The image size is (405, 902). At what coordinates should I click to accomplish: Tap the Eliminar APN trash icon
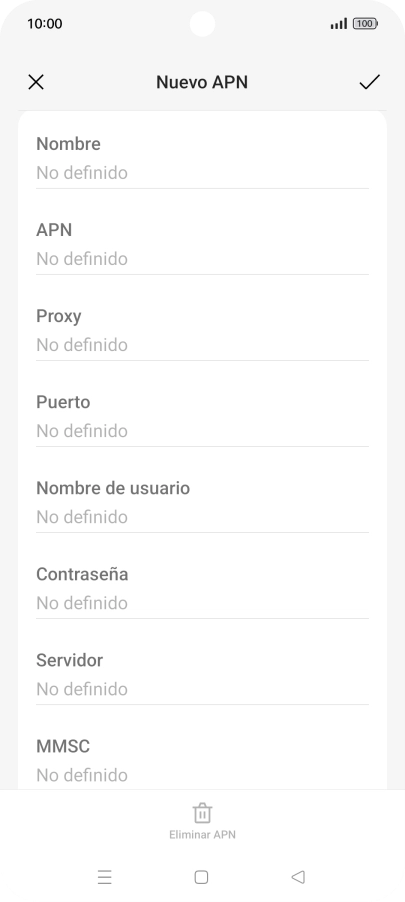202,813
